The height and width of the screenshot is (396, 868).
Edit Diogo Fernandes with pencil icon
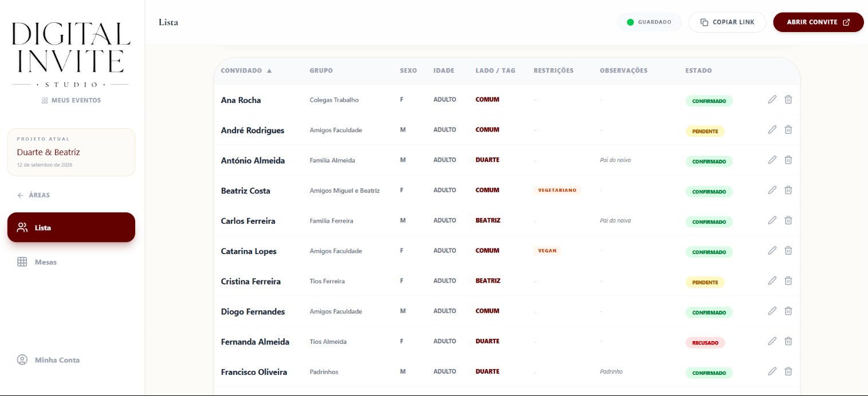(772, 311)
